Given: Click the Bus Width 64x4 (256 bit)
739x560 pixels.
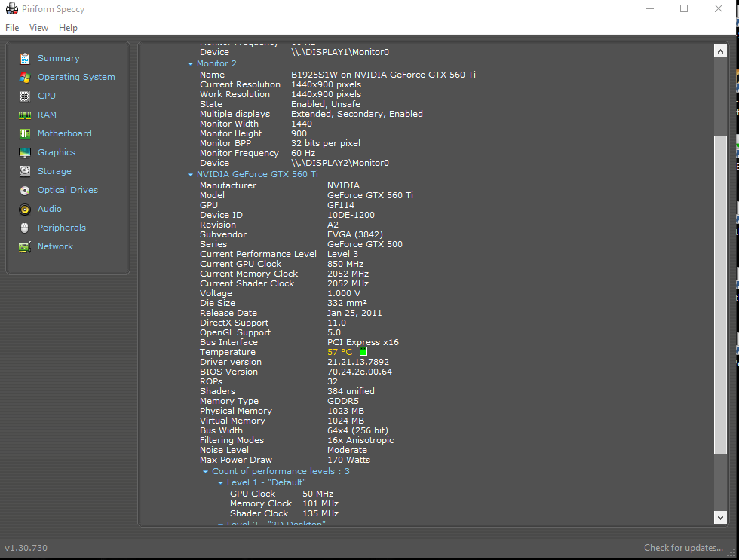Looking at the screenshot, I should click(357, 430).
